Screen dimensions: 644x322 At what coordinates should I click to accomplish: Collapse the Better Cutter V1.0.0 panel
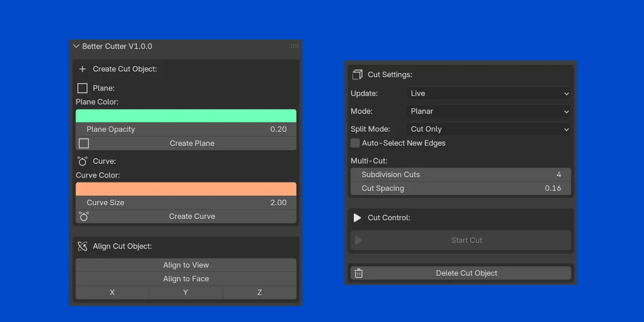click(x=76, y=46)
